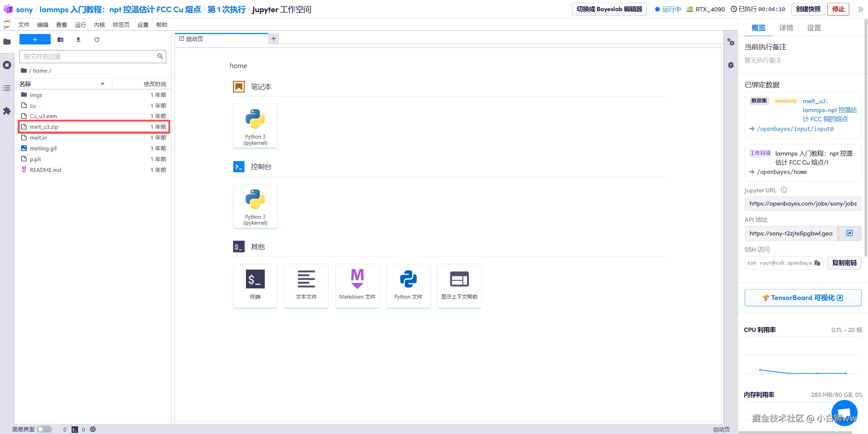Collapse the right sidebar with chevron
Viewport: 868px width, 434px height.
(x=860, y=9)
